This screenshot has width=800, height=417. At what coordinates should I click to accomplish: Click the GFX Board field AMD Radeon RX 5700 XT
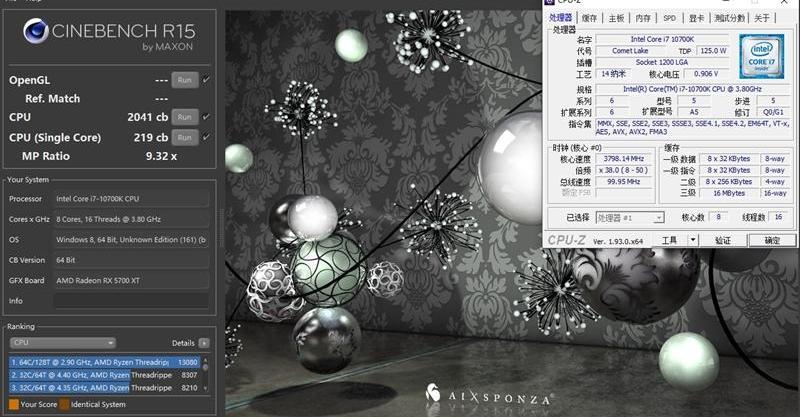tap(131, 280)
